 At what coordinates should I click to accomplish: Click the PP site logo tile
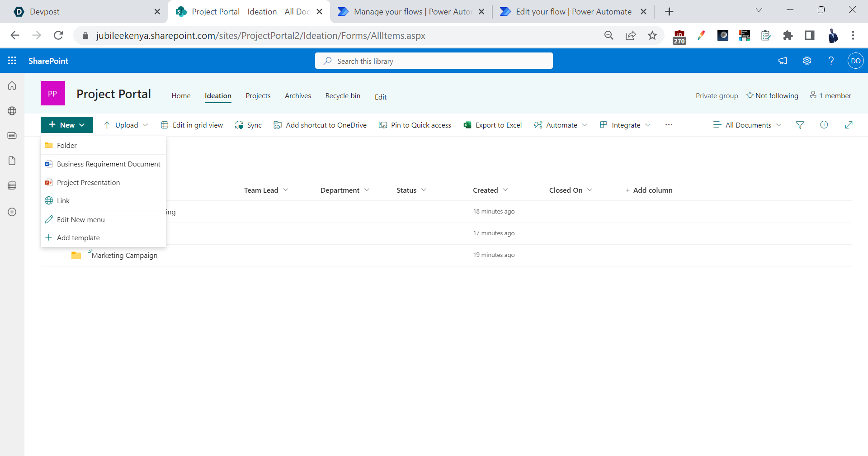[53, 93]
